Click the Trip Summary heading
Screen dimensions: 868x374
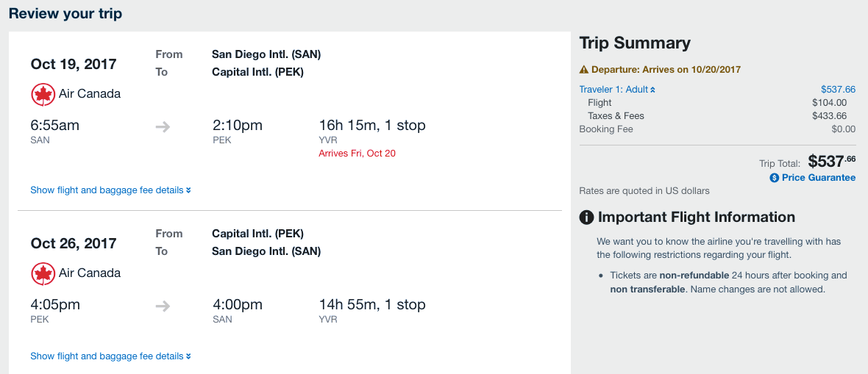tap(635, 43)
